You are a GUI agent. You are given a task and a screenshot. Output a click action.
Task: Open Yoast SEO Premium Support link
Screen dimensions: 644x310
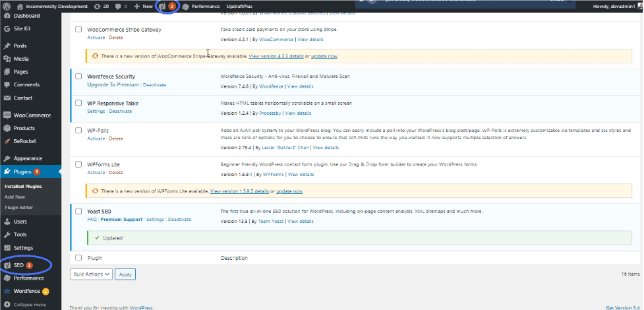tap(121, 220)
